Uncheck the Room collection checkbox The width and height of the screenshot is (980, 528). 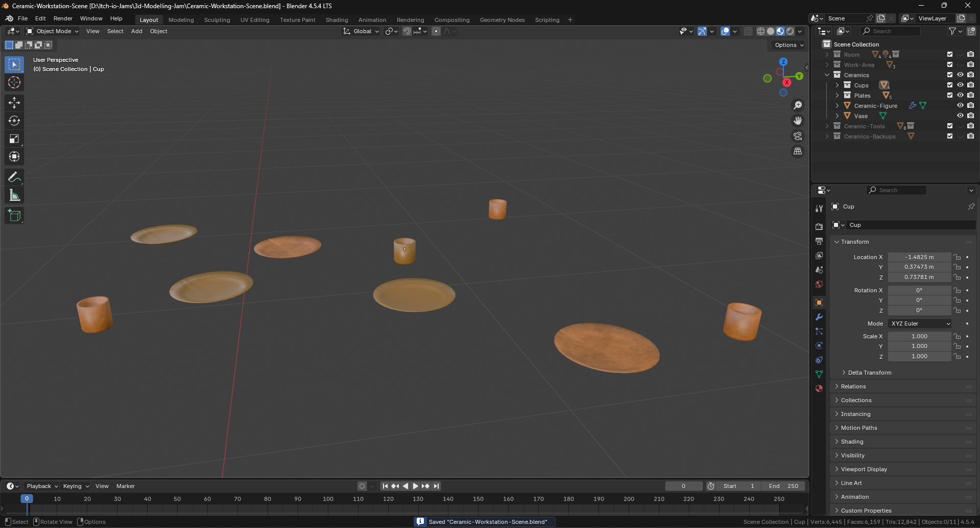950,55
